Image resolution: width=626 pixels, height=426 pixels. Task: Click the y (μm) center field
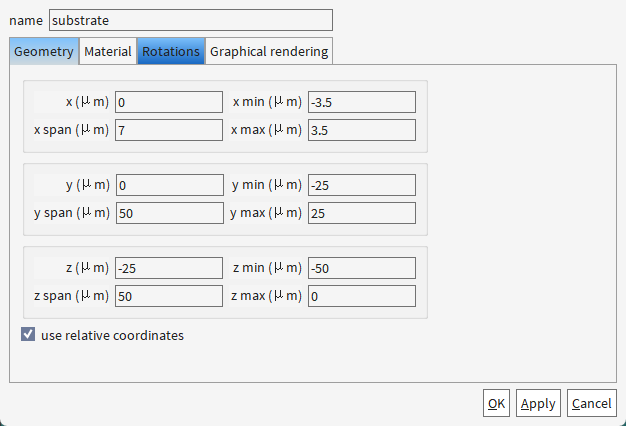(x=170, y=185)
